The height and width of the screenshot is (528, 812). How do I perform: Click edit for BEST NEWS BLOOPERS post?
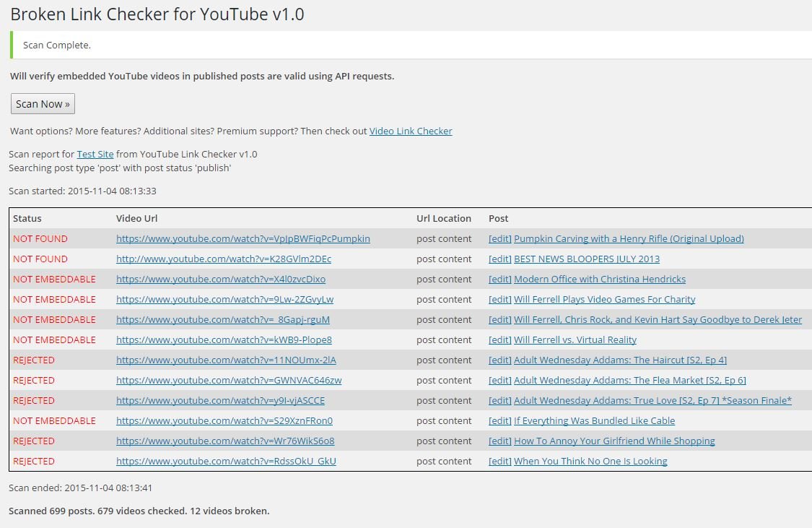point(499,259)
